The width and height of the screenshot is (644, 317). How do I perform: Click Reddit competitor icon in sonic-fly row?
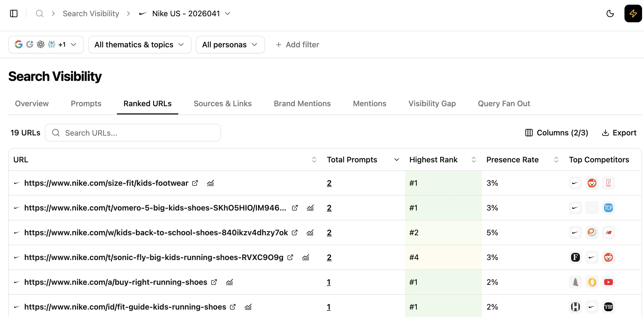609,257
